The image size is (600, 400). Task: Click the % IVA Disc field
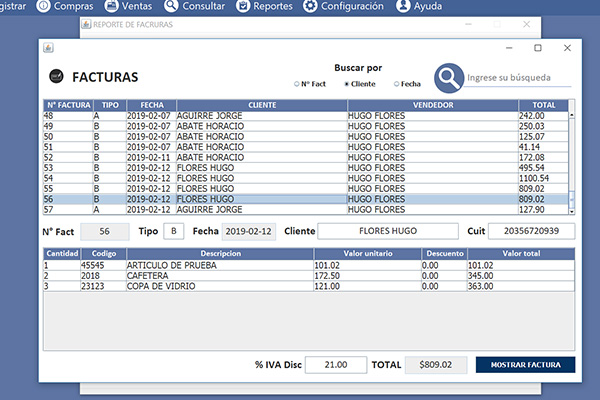334,366
